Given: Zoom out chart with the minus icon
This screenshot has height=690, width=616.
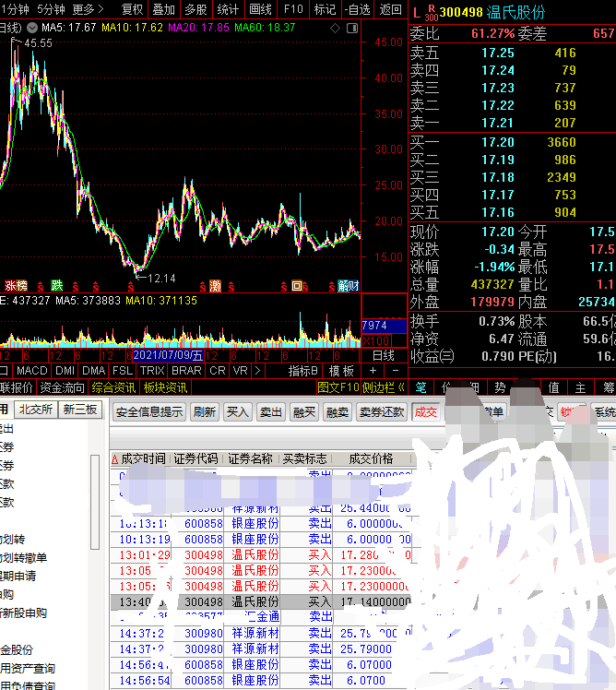Looking at the screenshot, I should [395, 371].
